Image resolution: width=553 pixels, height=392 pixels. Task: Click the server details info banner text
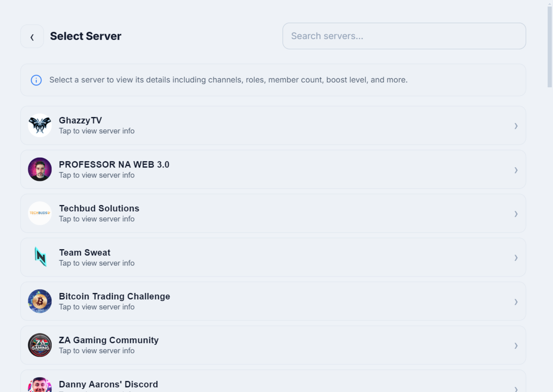tap(228, 80)
